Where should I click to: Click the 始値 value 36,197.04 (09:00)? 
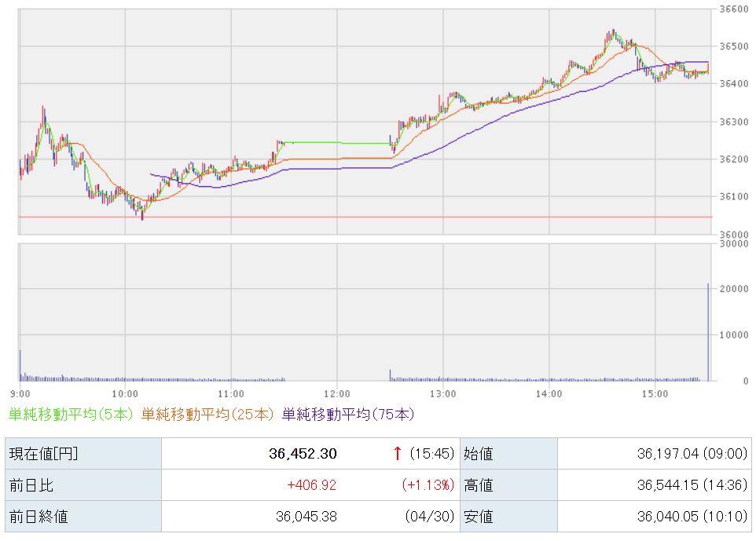pos(692,453)
